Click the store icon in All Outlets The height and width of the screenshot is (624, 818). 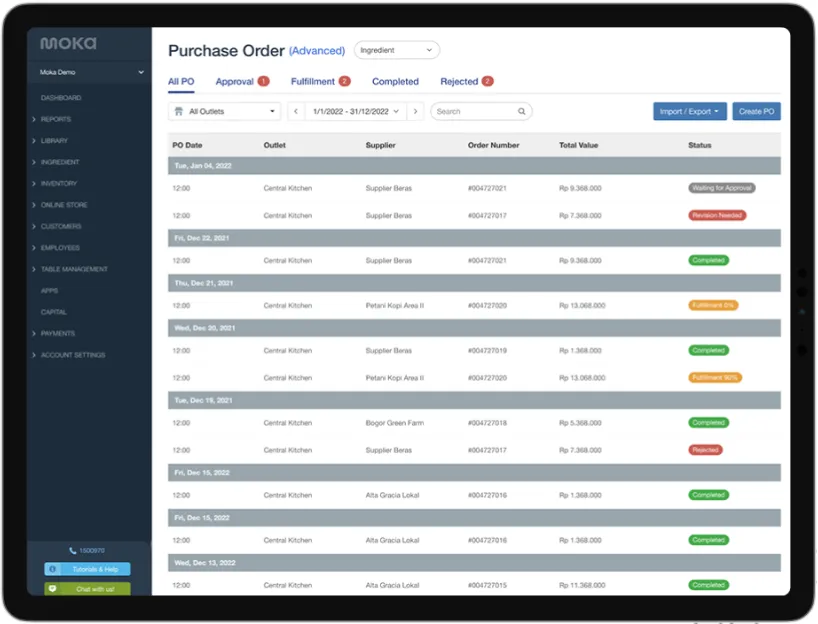point(178,112)
